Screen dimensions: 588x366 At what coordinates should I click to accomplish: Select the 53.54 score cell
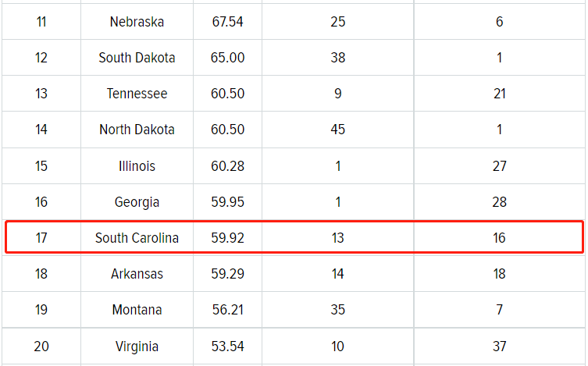(227, 346)
